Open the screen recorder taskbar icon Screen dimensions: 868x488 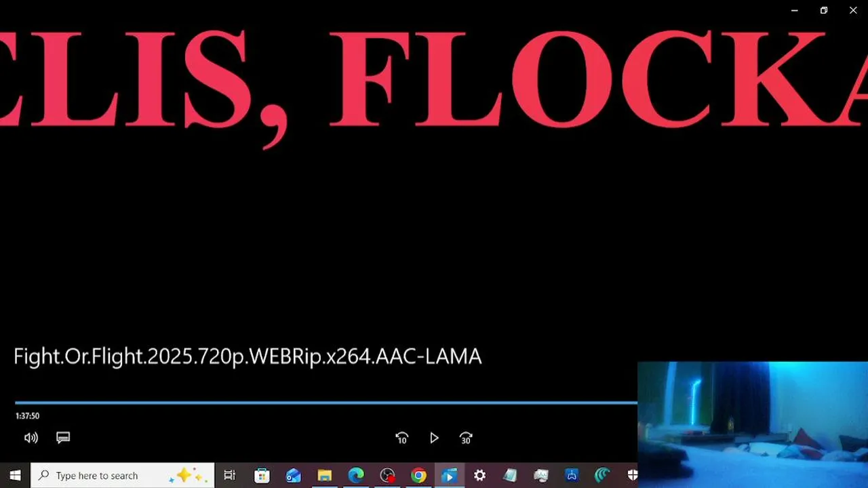point(387,476)
